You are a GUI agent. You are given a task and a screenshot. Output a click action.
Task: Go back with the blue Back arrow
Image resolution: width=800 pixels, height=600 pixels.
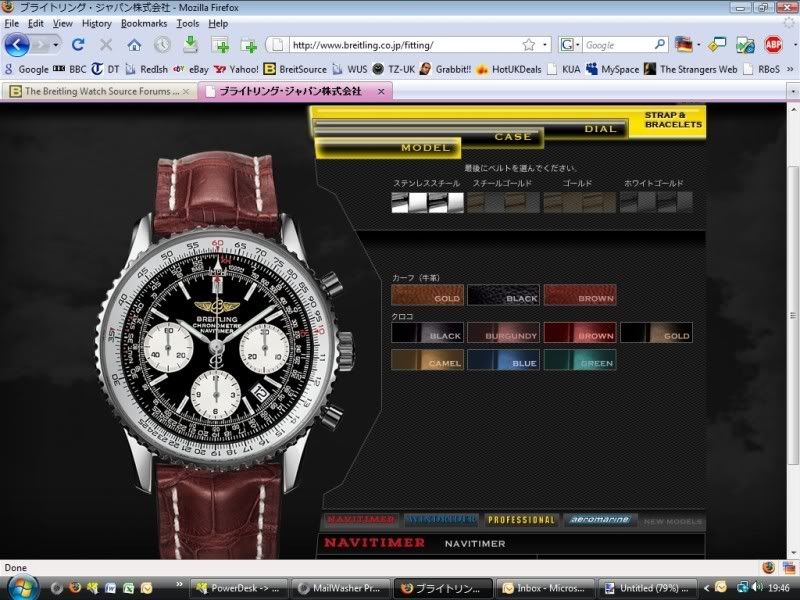(17, 45)
